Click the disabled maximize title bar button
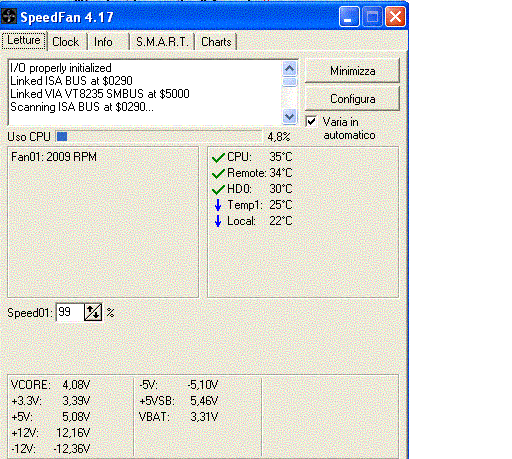 click(x=372, y=16)
